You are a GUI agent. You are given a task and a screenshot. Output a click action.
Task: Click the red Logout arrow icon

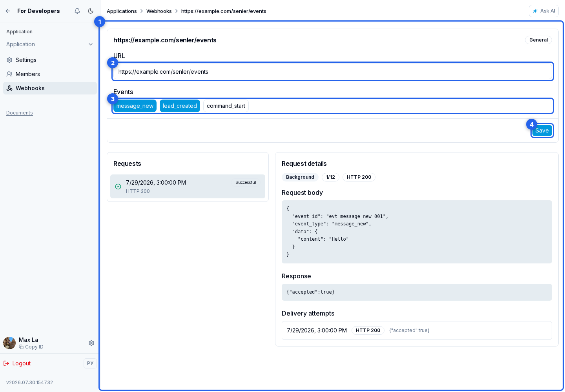pyautogui.click(x=6, y=363)
